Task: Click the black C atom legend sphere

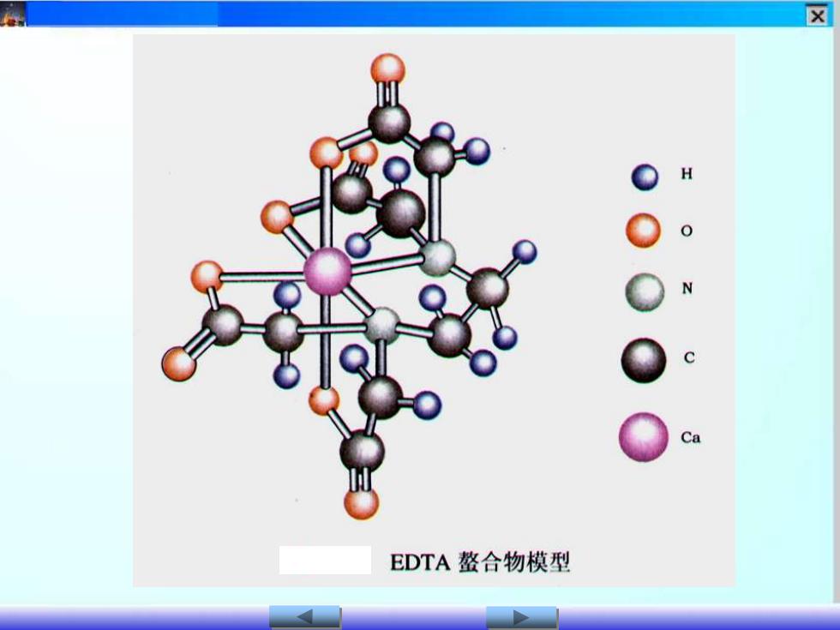Action: click(x=644, y=361)
